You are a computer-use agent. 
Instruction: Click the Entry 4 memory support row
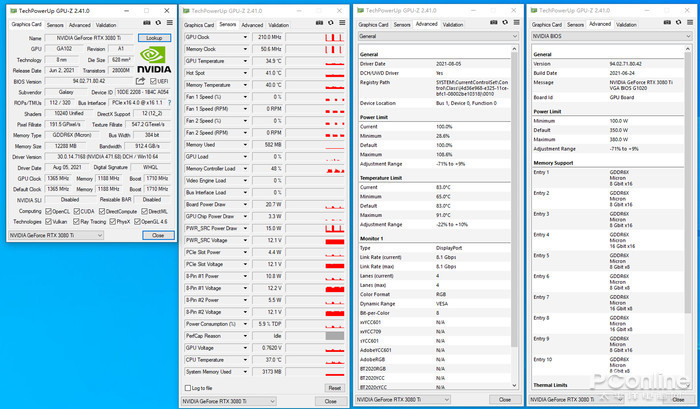608,240
